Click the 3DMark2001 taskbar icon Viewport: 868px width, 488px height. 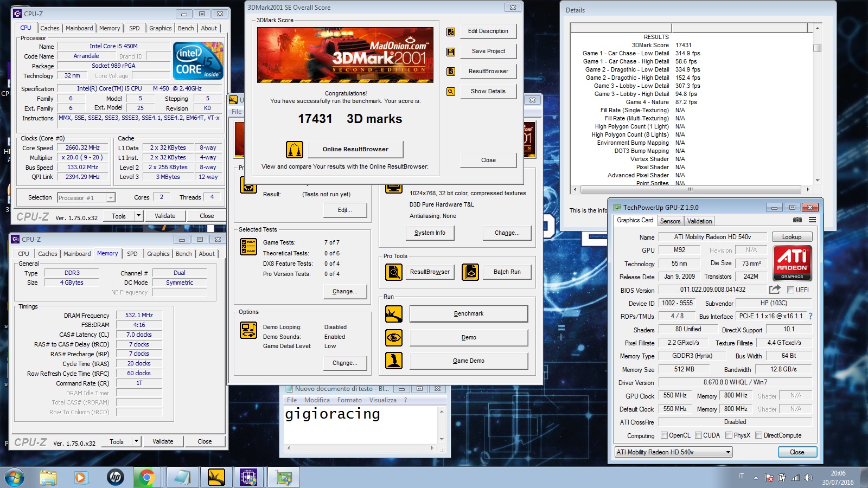tap(216, 477)
